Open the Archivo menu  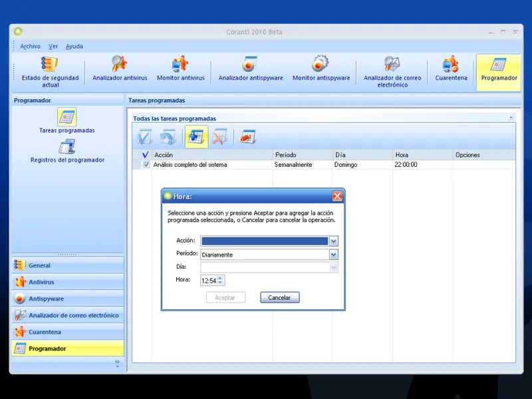(x=30, y=46)
